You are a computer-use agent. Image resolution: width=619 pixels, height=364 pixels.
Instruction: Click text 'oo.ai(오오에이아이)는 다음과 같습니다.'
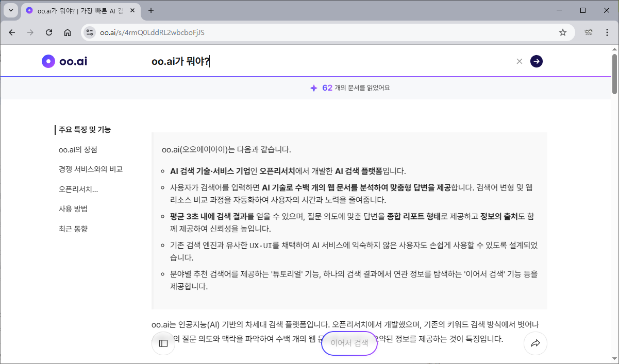pyautogui.click(x=226, y=150)
